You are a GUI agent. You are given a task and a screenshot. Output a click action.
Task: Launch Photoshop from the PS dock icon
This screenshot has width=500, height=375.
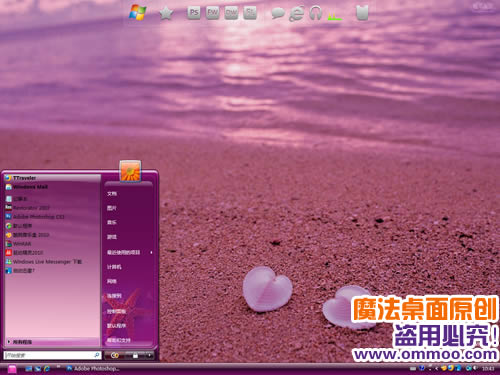pyautogui.click(x=194, y=13)
